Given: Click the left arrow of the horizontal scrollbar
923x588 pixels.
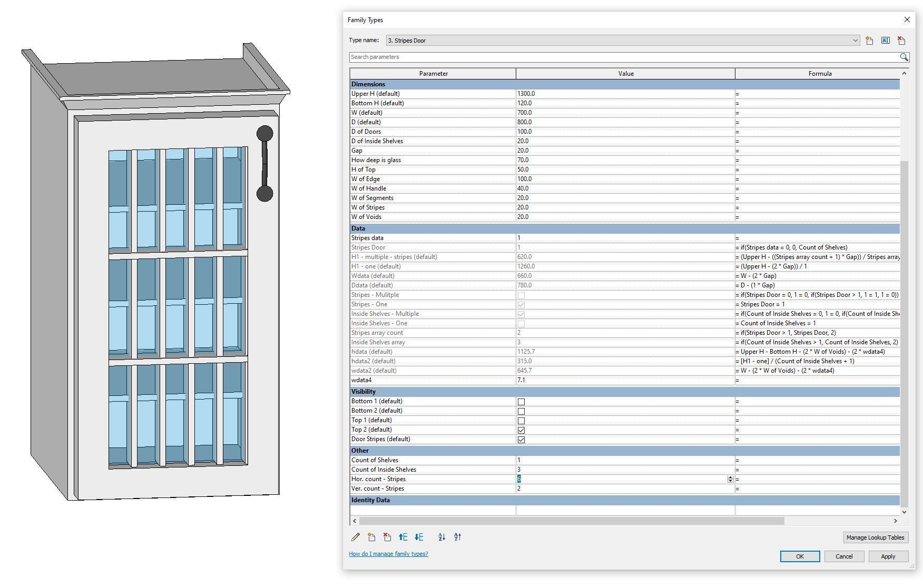Looking at the screenshot, I should click(355, 521).
